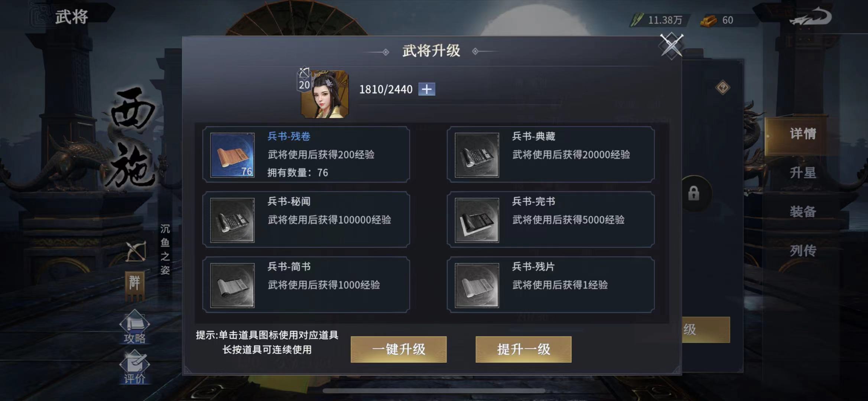Open the 装备 equipment tab
The width and height of the screenshot is (868, 401).
pos(802,212)
